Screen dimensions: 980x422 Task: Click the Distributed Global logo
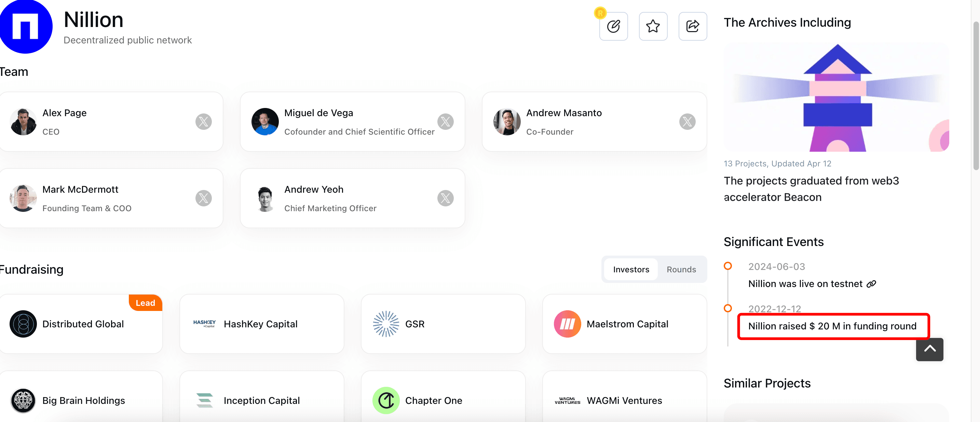(23, 324)
